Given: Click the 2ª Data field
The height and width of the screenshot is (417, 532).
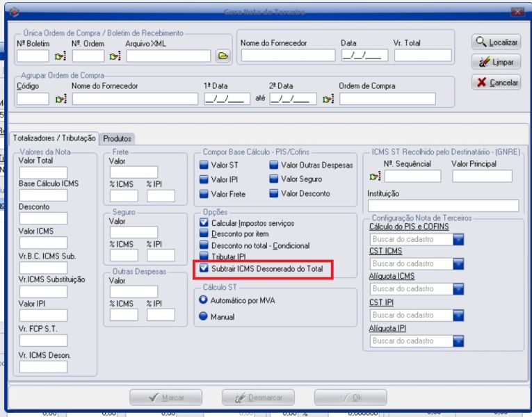Looking at the screenshot, I should (x=293, y=99).
